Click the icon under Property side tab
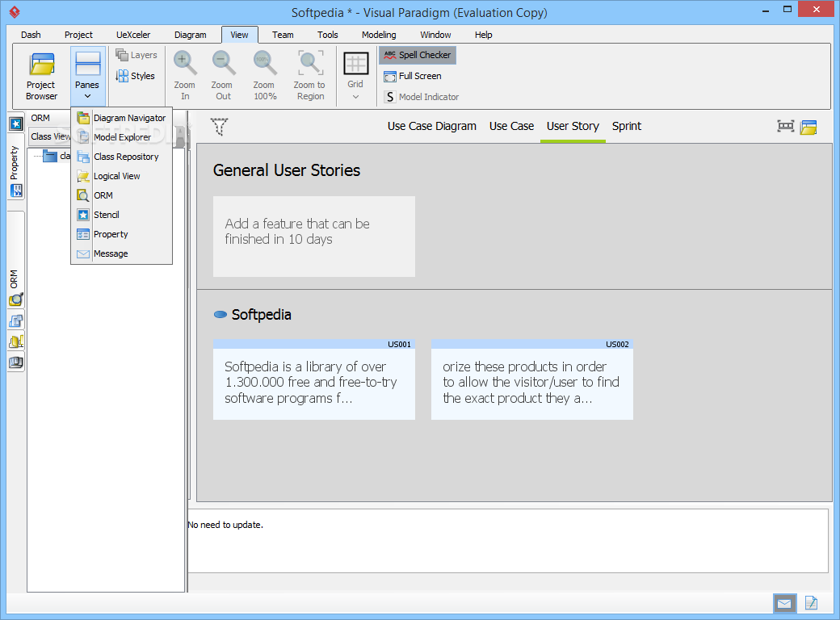 coord(17,191)
